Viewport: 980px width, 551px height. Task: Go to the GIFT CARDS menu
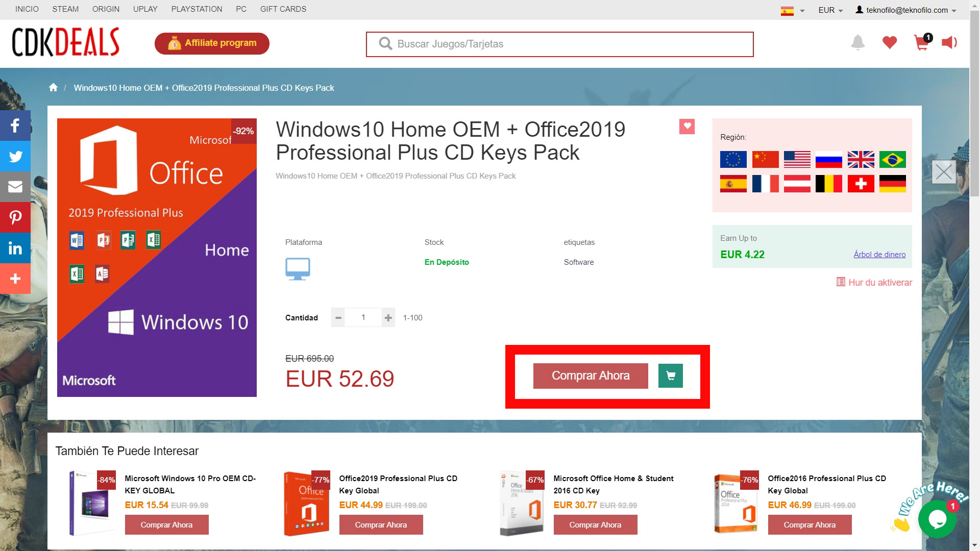283,9
